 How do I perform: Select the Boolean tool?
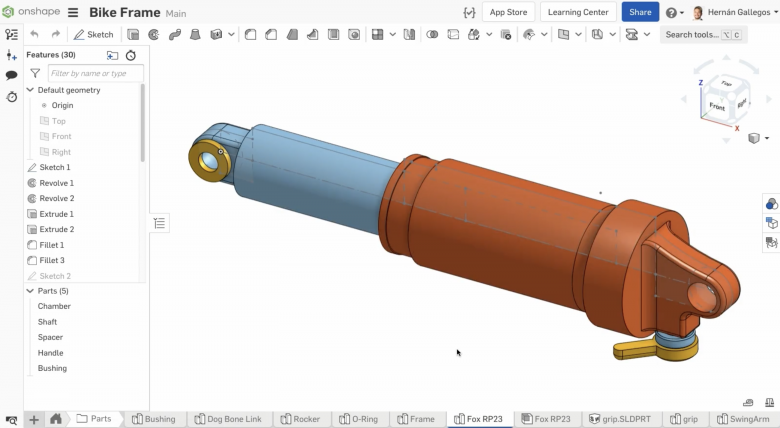coord(432,34)
